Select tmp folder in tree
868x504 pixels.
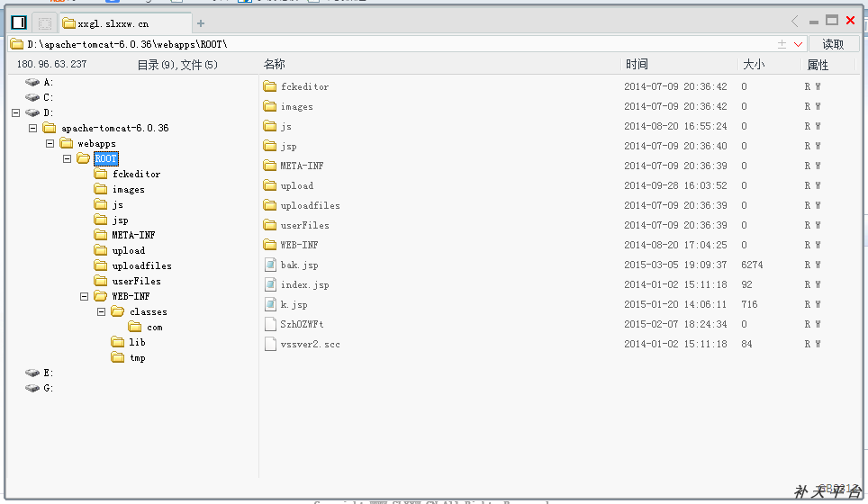click(x=137, y=358)
